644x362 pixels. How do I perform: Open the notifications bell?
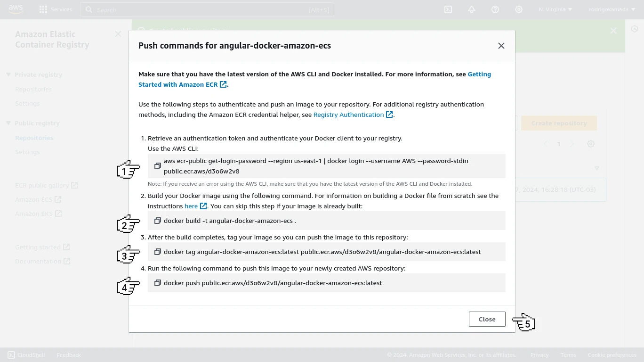[472, 9]
